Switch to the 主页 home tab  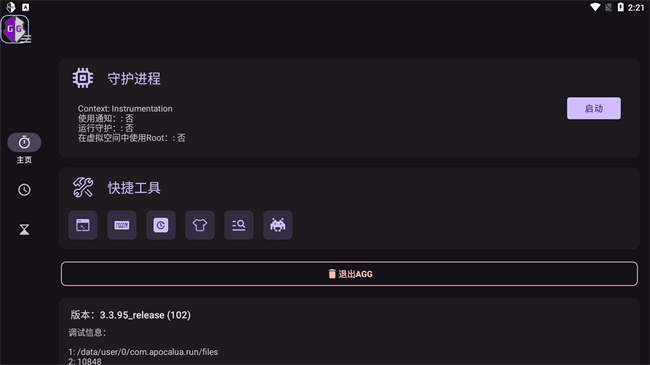click(24, 148)
